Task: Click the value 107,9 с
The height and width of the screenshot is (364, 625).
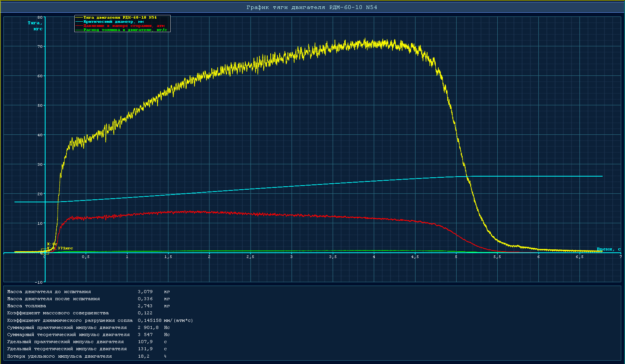Action: click(x=152, y=342)
